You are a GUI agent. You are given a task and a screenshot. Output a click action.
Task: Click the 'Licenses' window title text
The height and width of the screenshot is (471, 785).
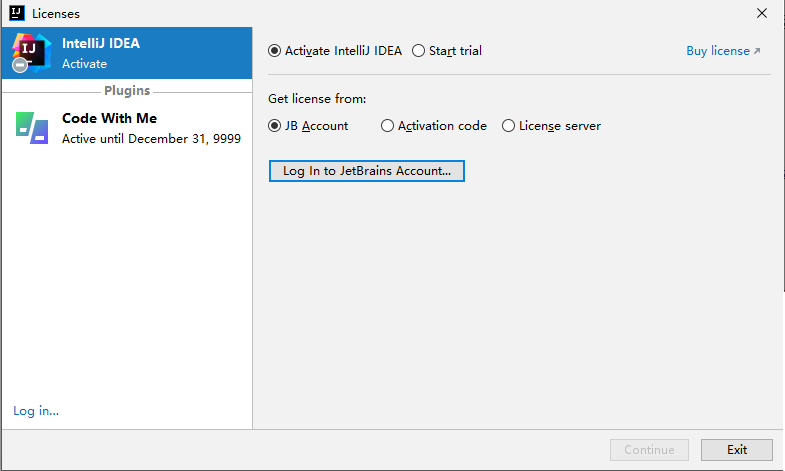coord(56,14)
